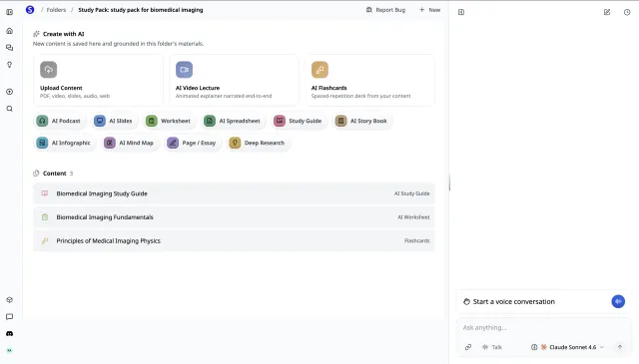
Task: Click the Study Guide row book icon
Action: (45, 193)
